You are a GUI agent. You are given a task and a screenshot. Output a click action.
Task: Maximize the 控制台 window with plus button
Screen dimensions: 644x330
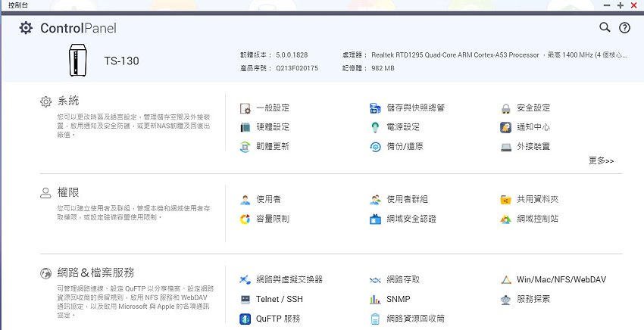click(x=621, y=5)
